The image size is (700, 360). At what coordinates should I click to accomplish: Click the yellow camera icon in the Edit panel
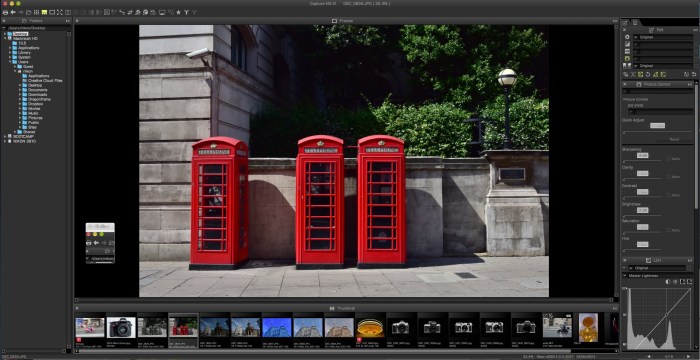point(627,59)
